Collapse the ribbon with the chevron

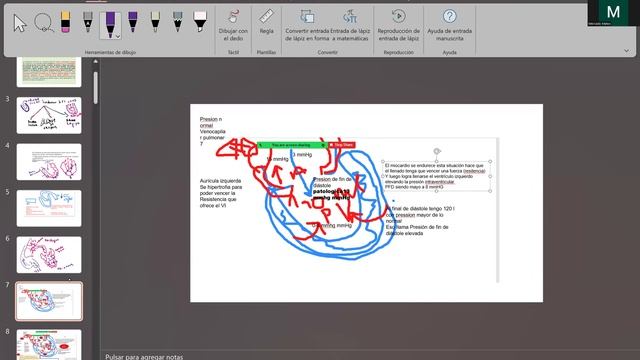point(627,51)
